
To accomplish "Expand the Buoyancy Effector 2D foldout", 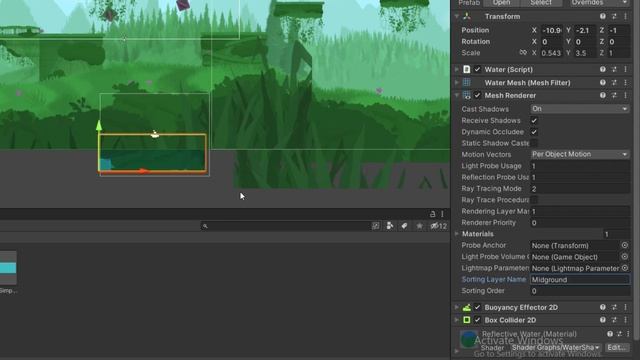I will point(457,307).
